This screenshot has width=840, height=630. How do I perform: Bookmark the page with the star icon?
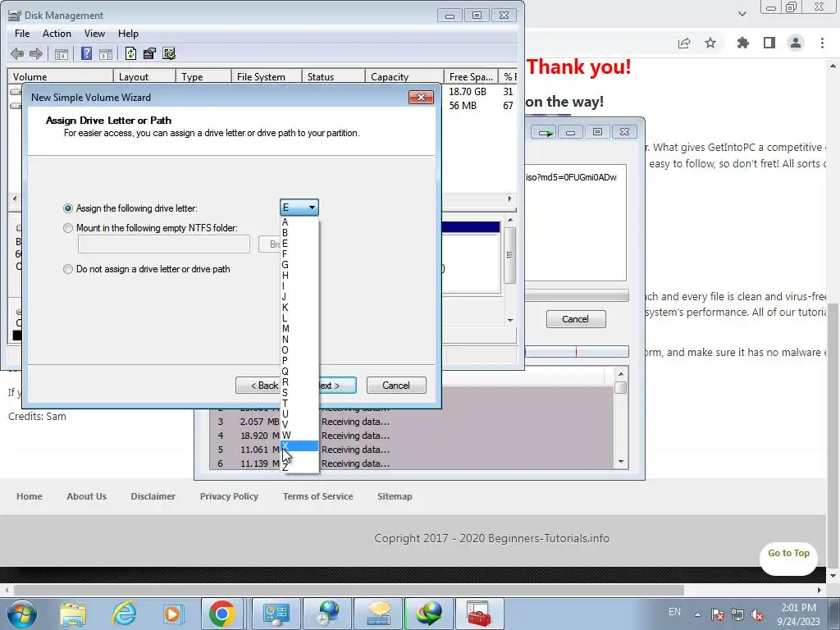(x=710, y=43)
